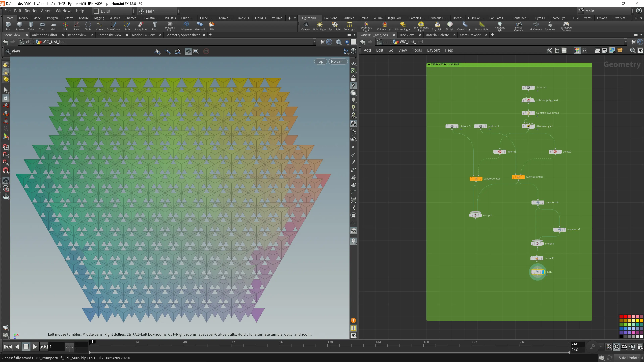Image resolution: width=644 pixels, height=362 pixels.
Task: Click the current frame number field
Action: [x=57, y=347]
